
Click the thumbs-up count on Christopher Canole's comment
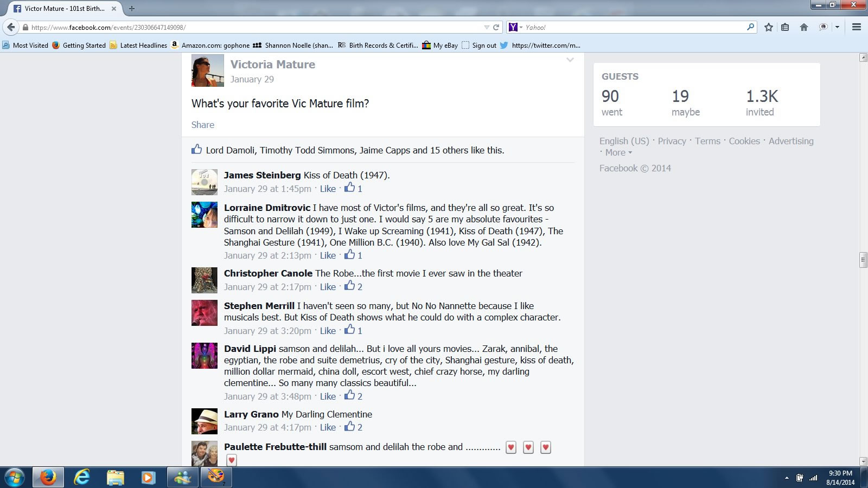[x=360, y=287]
